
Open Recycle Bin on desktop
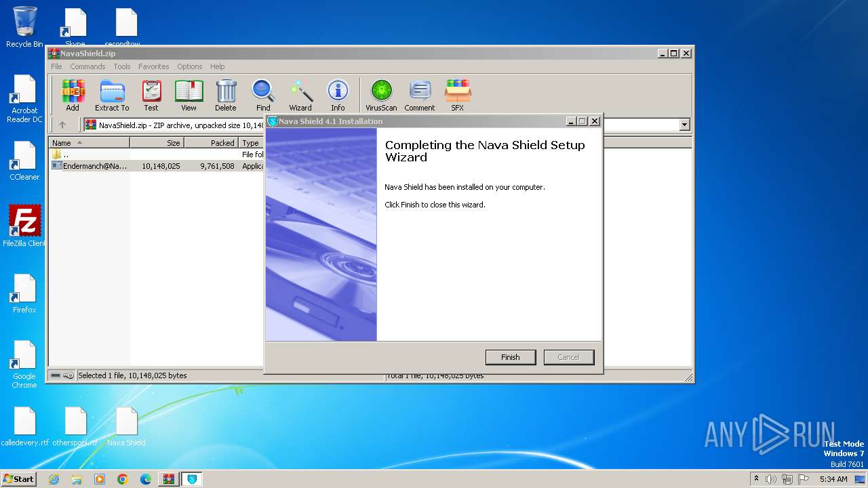24,27
